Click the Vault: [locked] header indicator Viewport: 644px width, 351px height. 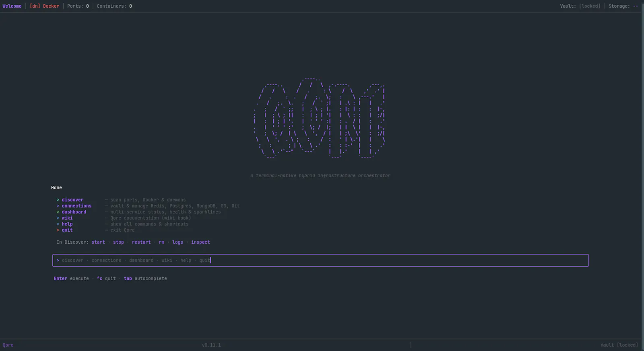pos(580,6)
